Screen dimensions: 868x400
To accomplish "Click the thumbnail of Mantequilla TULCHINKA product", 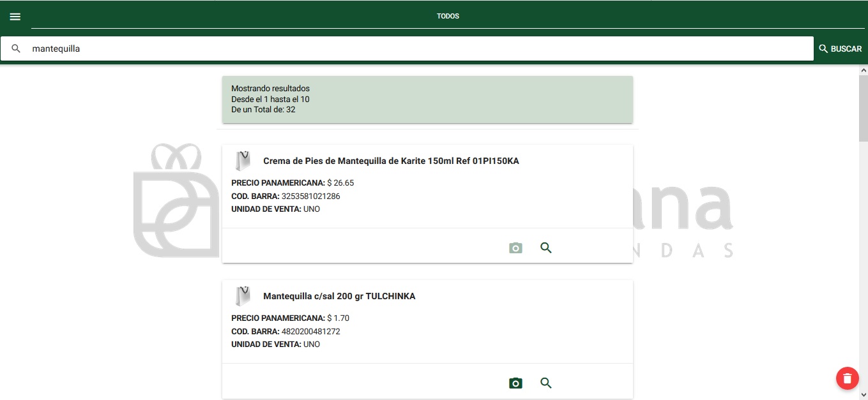I will pyautogui.click(x=242, y=295).
